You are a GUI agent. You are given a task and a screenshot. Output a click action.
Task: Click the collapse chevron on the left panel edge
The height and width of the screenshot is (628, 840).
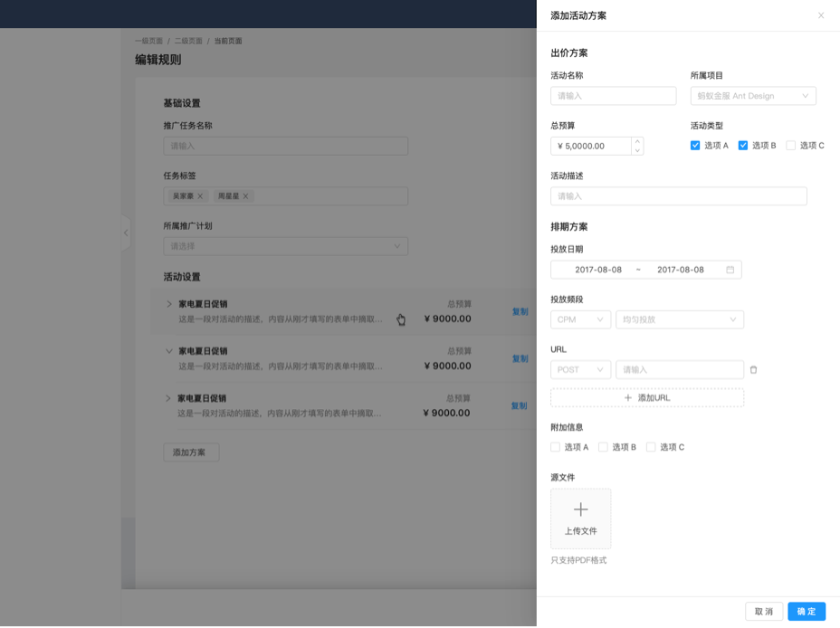pos(125,233)
